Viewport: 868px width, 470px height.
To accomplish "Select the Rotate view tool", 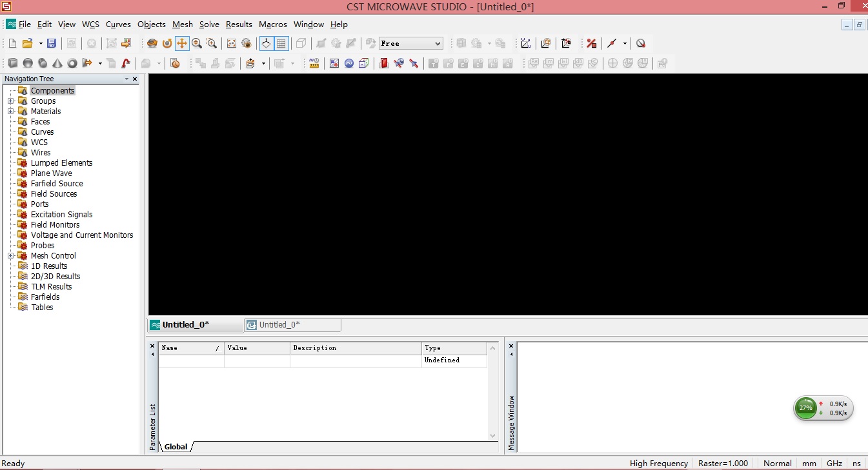I will point(152,43).
